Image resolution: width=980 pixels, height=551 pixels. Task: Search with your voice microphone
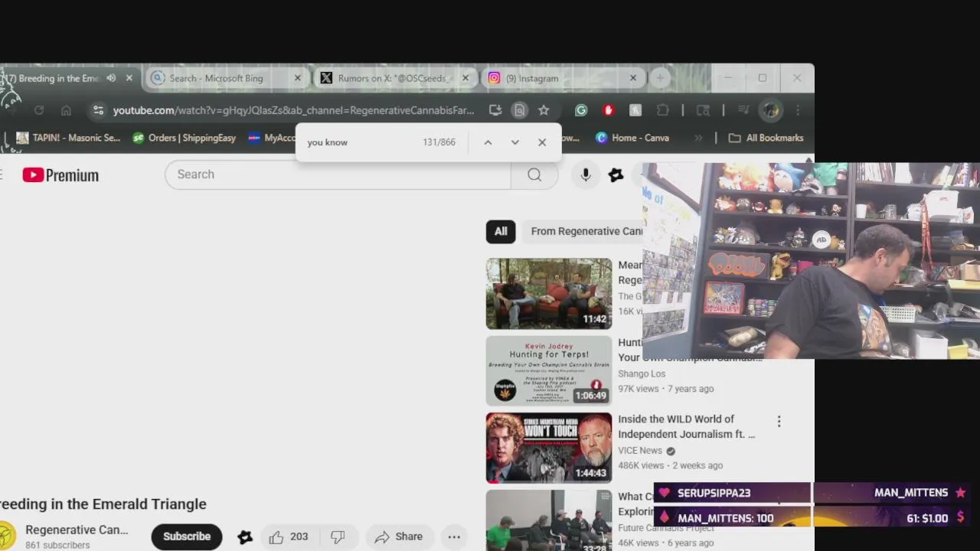click(x=586, y=174)
